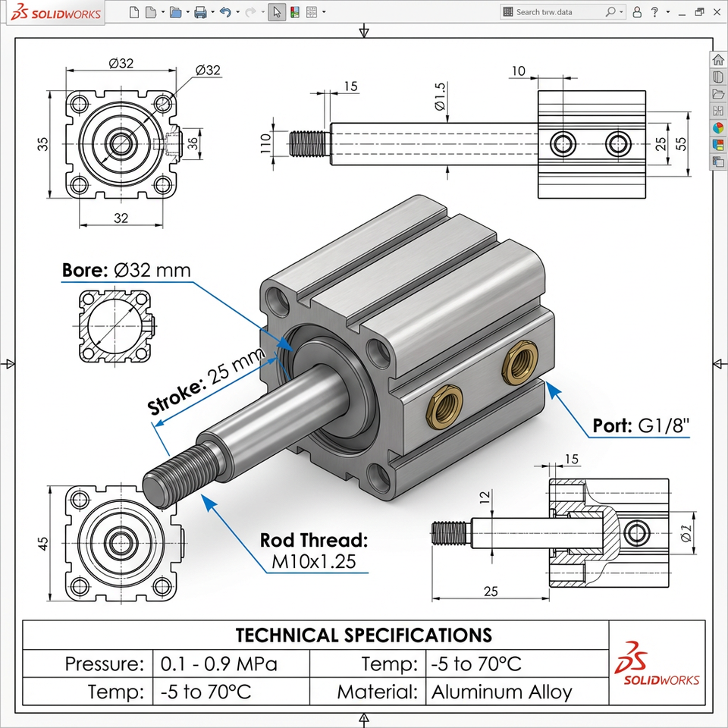Select the 'TECHNICAL SPECIFICATIONS' table header
This screenshot has width=728, height=728.
pyautogui.click(x=363, y=635)
